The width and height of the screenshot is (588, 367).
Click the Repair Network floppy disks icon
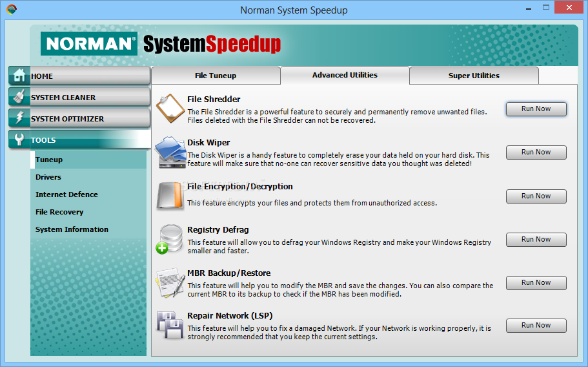[x=170, y=325]
